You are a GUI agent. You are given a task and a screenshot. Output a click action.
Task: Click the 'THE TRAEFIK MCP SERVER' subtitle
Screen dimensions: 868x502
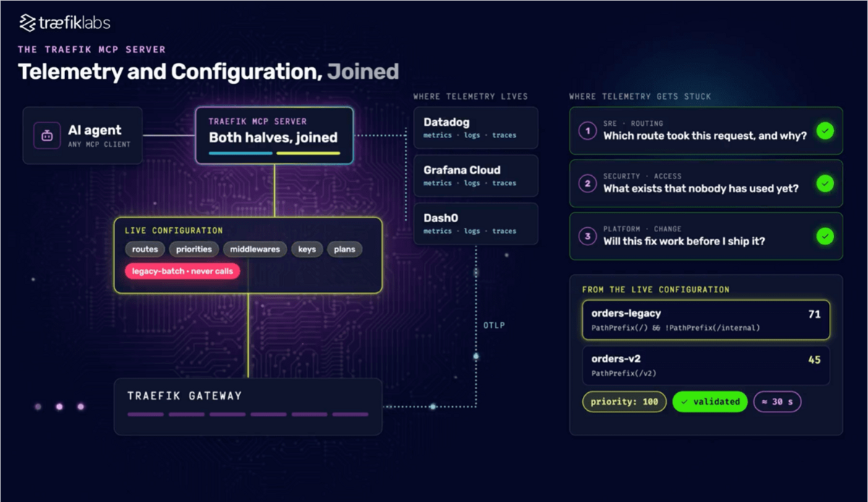[x=92, y=50]
